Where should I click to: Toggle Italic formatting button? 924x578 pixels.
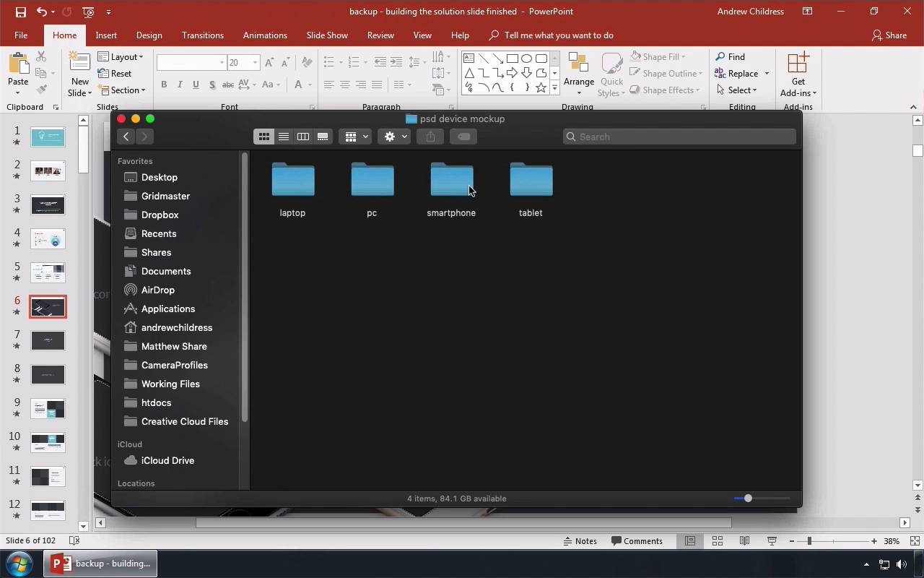(x=180, y=85)
